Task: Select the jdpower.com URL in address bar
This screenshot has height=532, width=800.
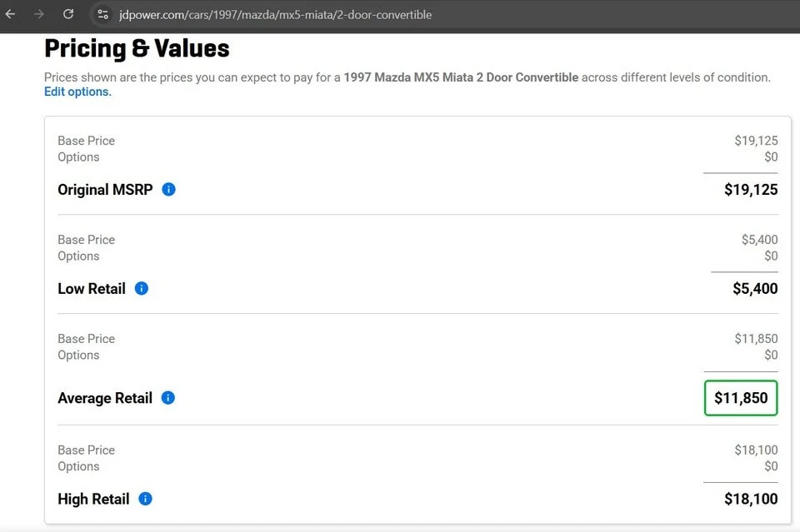Action: coord(275,15)
